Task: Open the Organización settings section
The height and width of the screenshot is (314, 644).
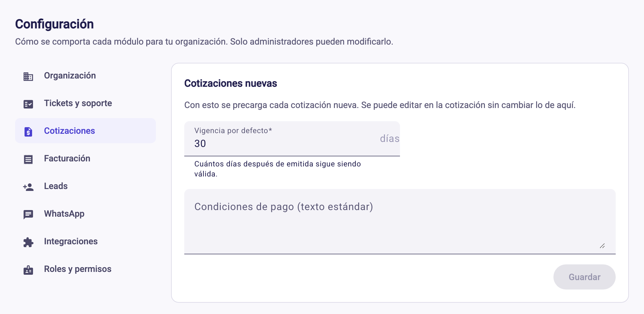Action: (86, 75)
